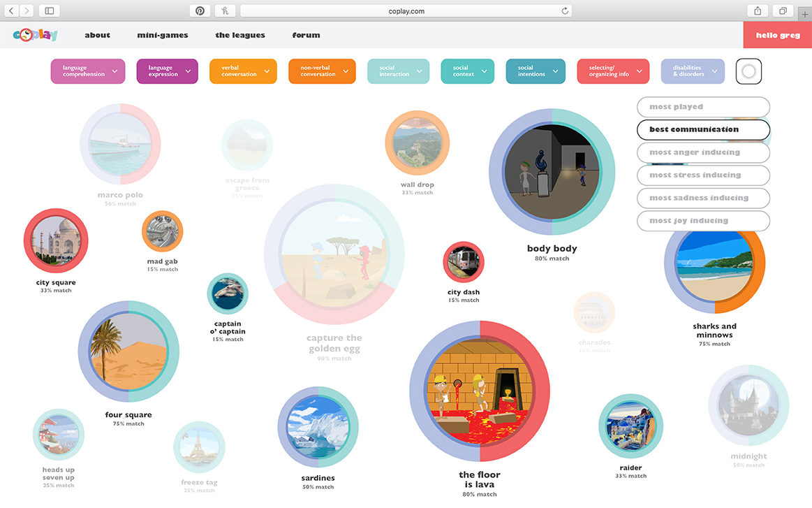Click the sharks and minnows title text
The width and height of the screenshot is (812, 508).
click(715, 331)
